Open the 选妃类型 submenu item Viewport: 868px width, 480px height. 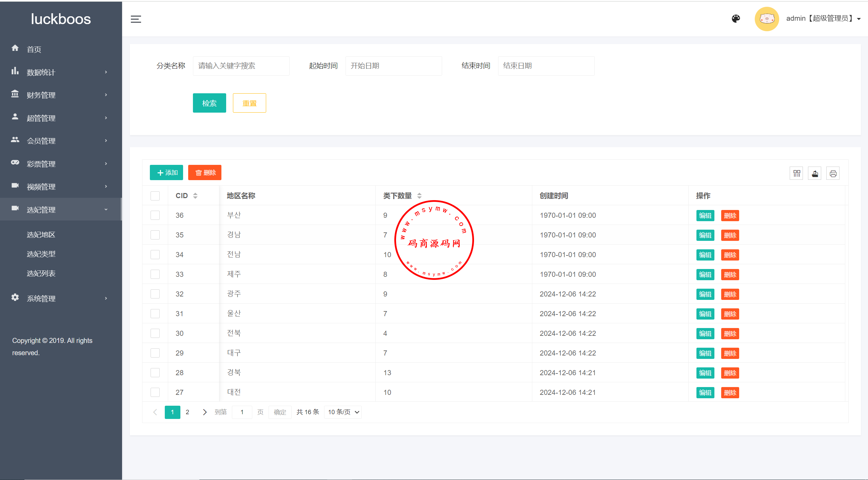[41, 254]
